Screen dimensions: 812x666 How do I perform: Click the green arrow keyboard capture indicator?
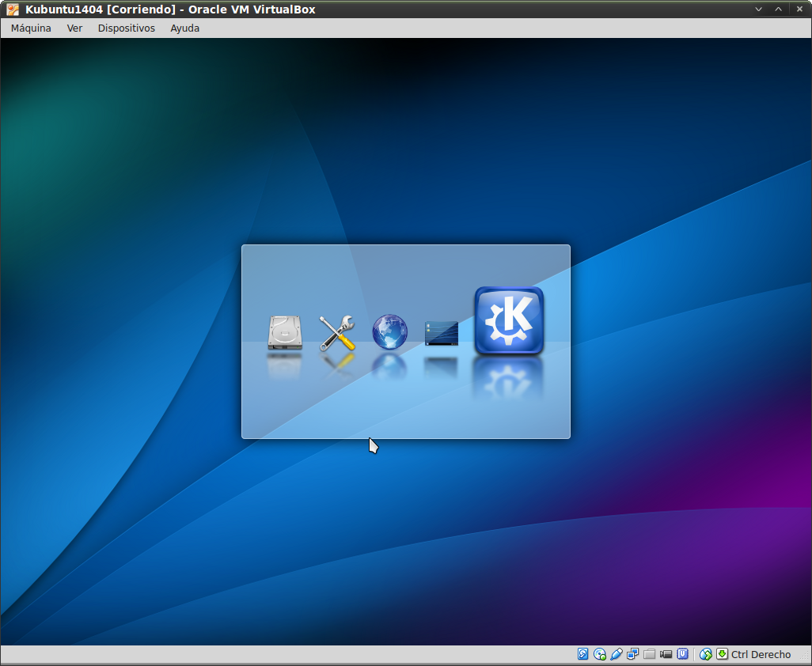coord(722,654)
